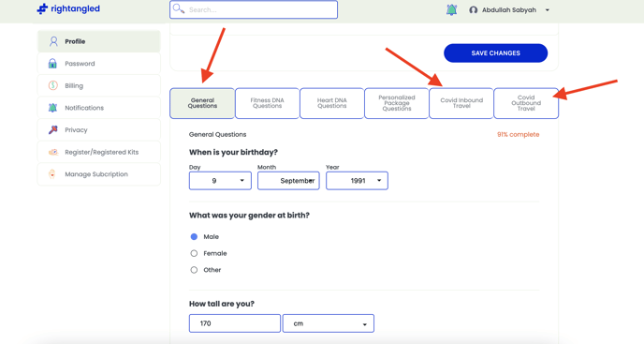Switch to Fitness DNA Questions tab
The height and width of the screenshot is (344, 644).
tap(267, 103)
